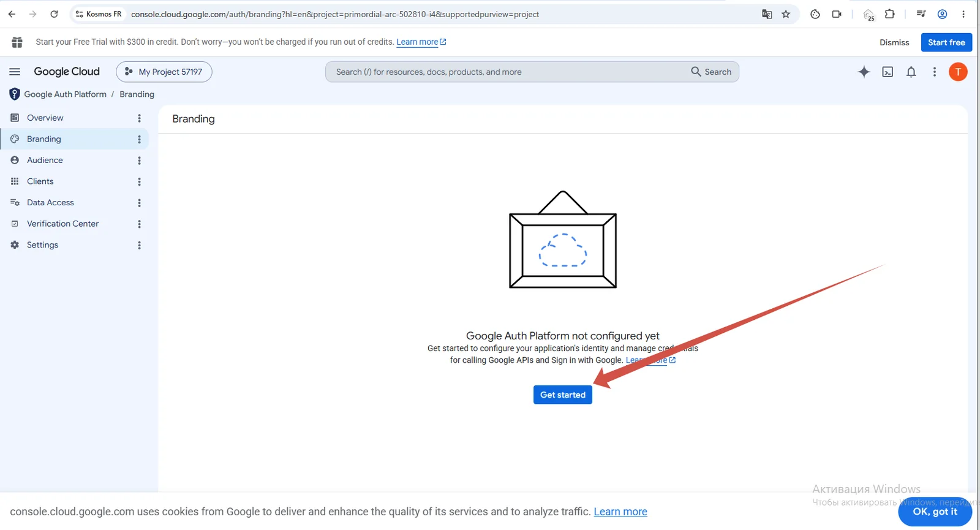
Task: Click the video camera extension icon
Action: tap(837, 14)
